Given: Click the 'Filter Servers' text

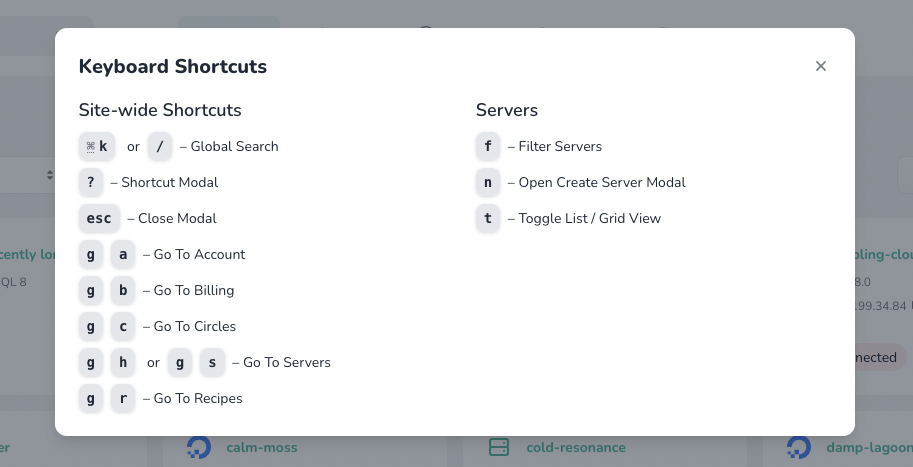Looking at the screenshot, I should click(x=560, y=147).
